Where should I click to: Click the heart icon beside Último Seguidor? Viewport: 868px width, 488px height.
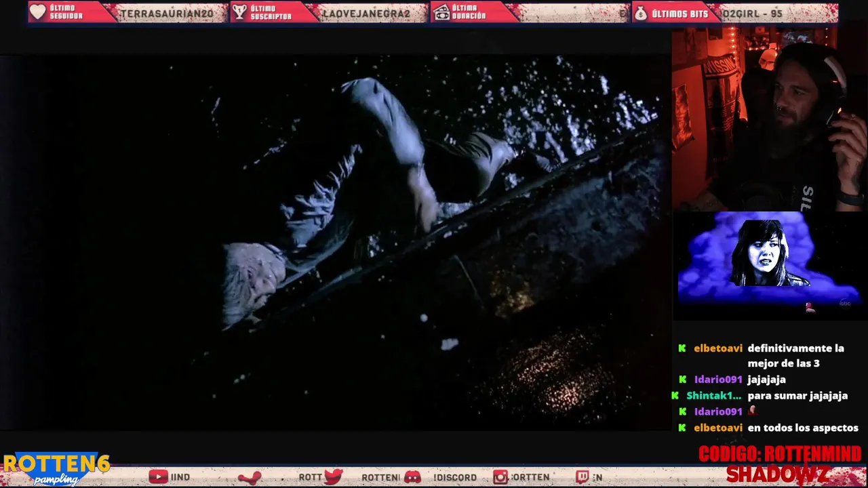pos(38,12)
